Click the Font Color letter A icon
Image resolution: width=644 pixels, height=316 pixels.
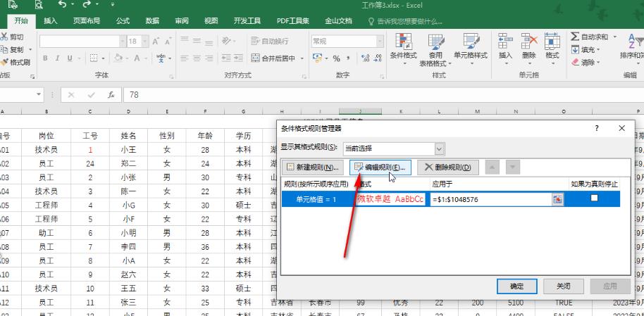pos(137,58)
